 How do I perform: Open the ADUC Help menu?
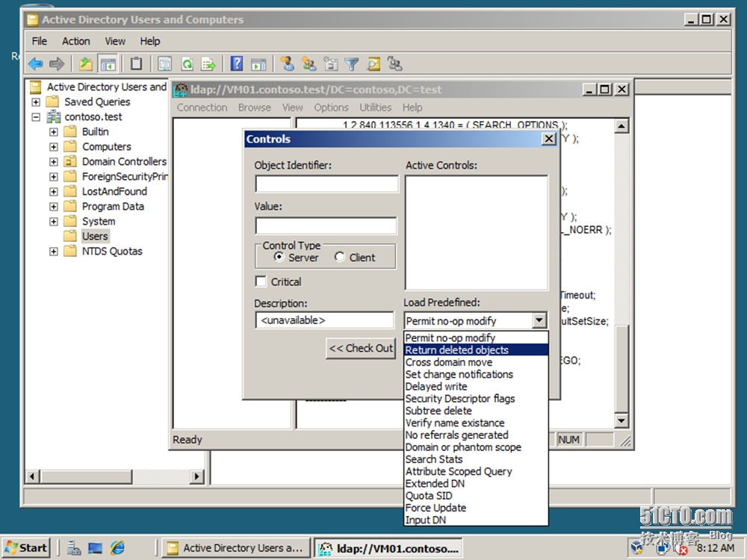[x=150, y=41]
